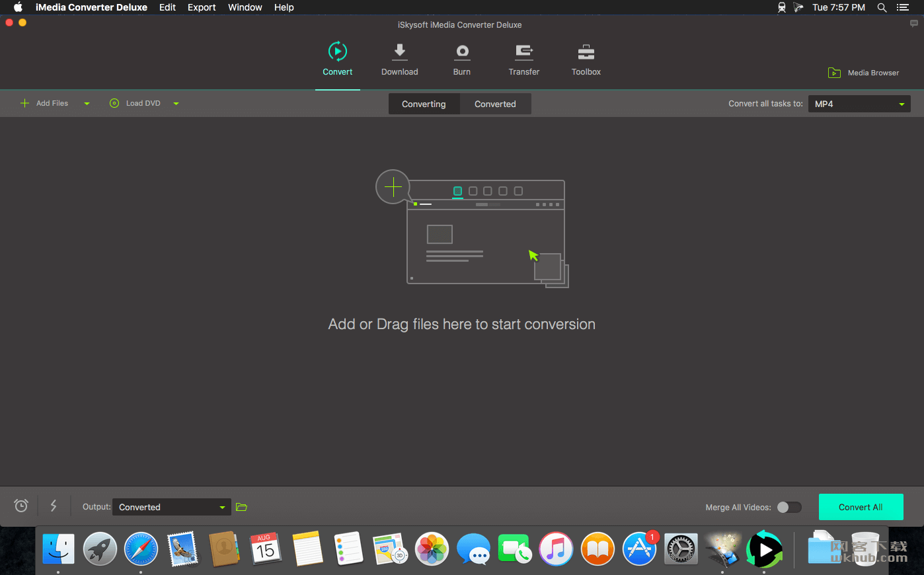Open Messages in the Dock
The image size is (924, 575).
coord(473,549)
